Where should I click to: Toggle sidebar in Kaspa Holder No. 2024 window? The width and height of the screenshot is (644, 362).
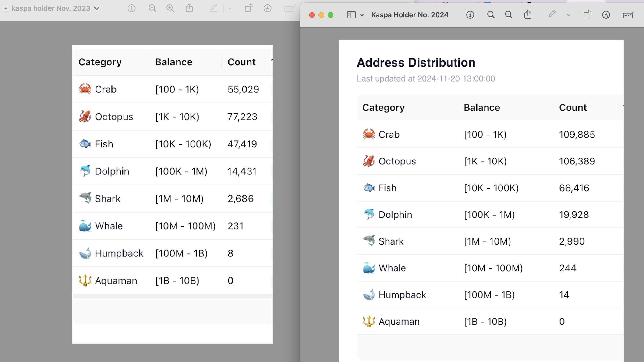point(351,15)
